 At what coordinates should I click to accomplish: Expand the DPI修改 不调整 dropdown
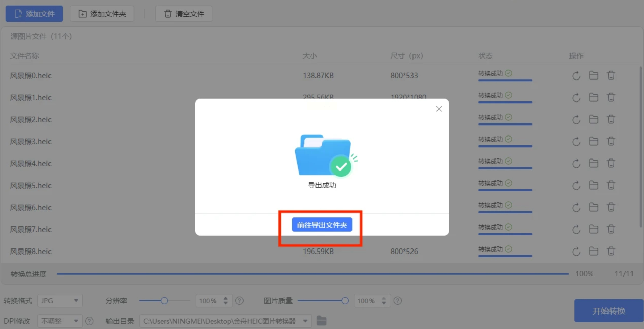(60, 321)
